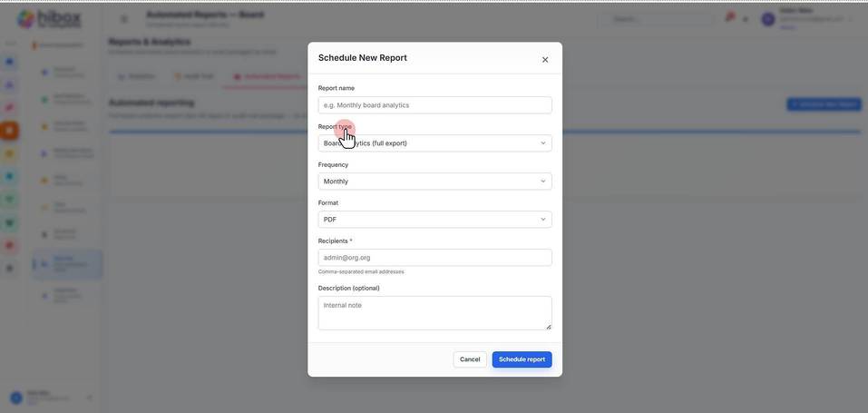Click the Report name input field

pyautogui.click(x=434, y=104)
